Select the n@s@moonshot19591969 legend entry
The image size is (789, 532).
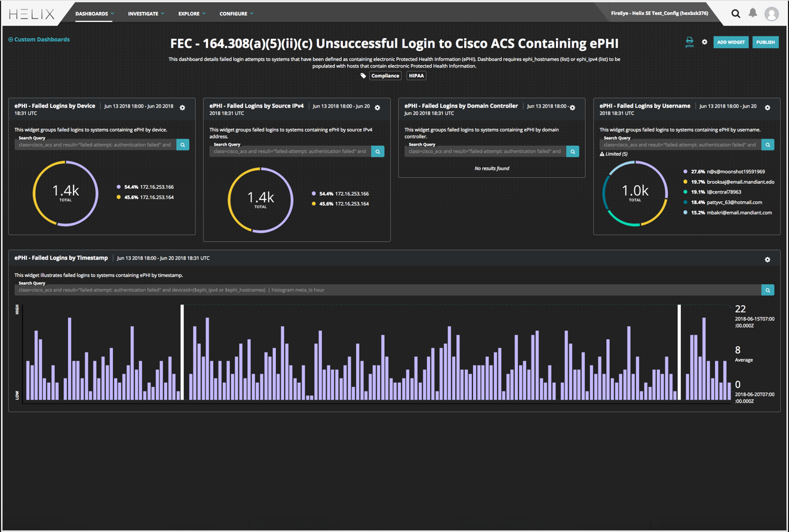point(724,172)
